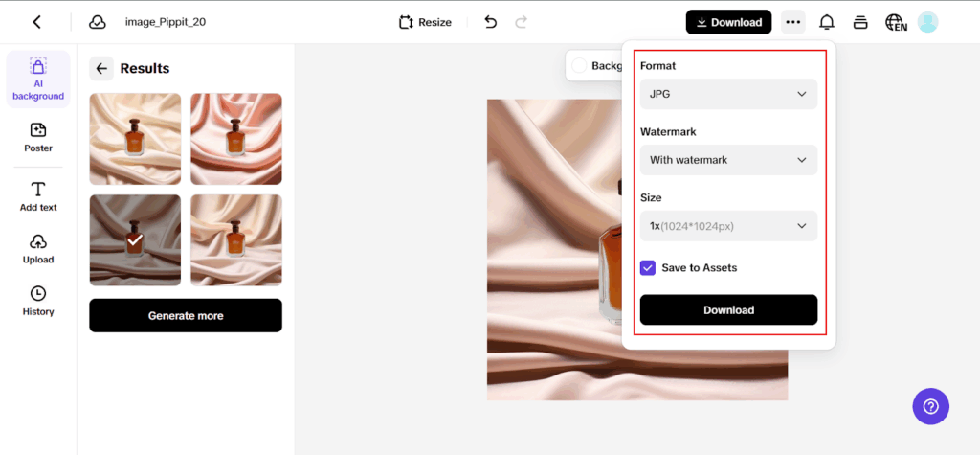The width and height of the screenshot is (980, 455).
Task: Undo the last action
Action: point(491,23)
